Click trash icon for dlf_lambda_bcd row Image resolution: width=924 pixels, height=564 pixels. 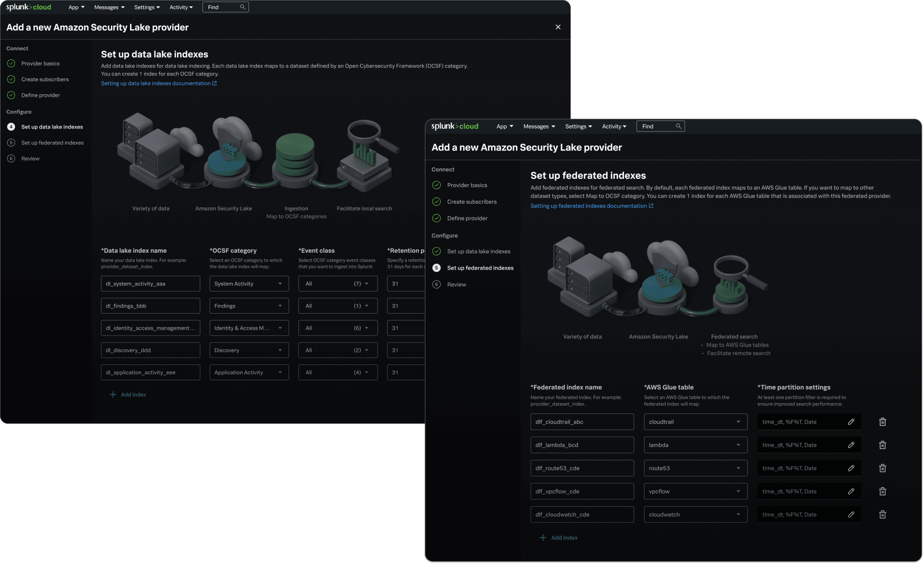click(x=882, y=445)
